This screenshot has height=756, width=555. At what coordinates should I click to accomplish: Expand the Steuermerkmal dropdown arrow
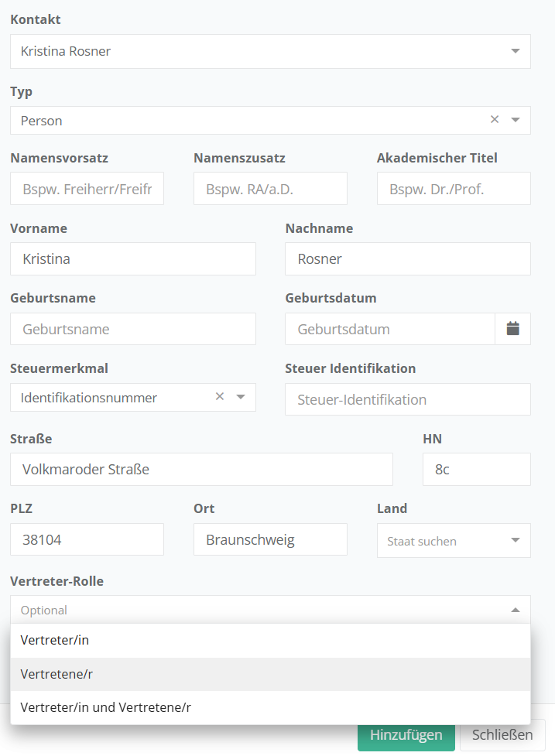point(241,397)
